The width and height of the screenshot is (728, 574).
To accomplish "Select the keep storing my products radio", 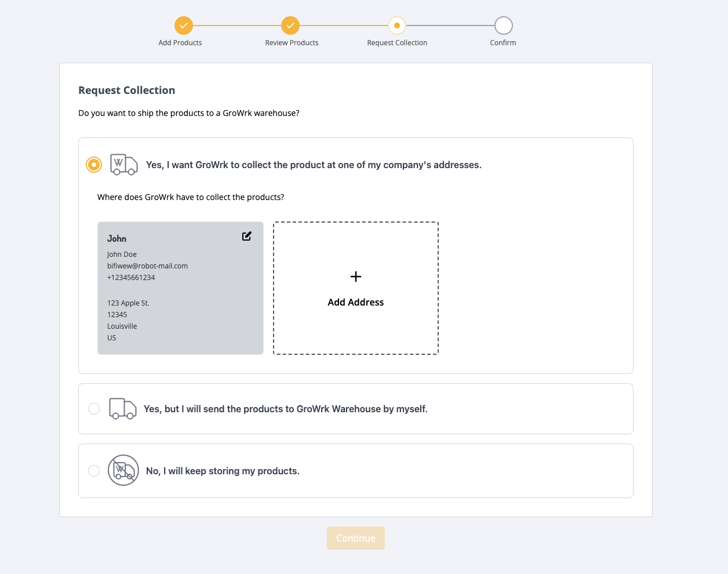I will (x=94, y=471).
